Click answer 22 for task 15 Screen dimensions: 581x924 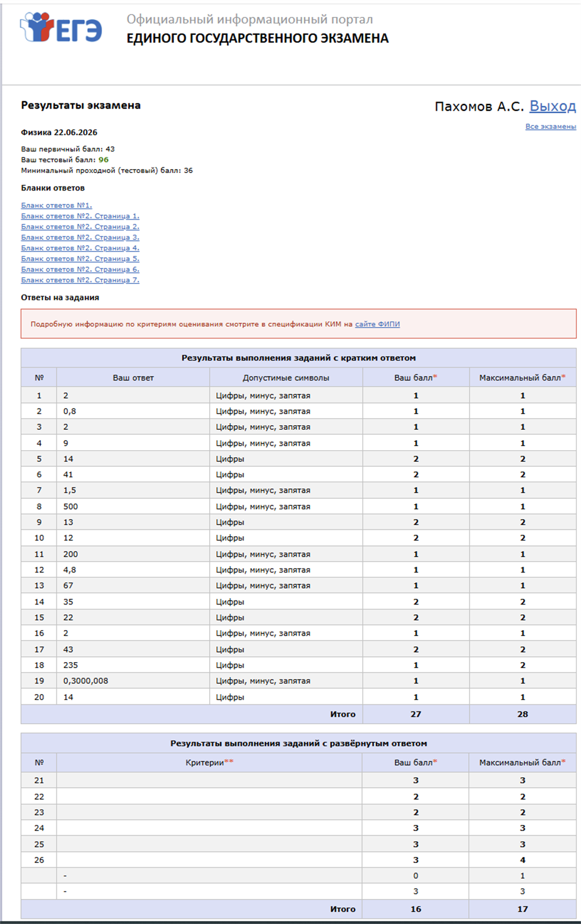[68, 617]
